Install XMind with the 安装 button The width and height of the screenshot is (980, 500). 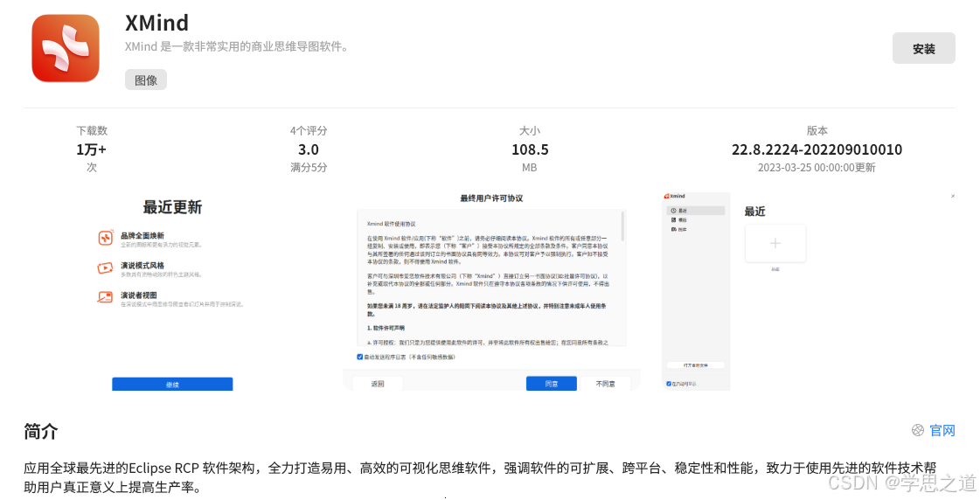pos(923,49)
